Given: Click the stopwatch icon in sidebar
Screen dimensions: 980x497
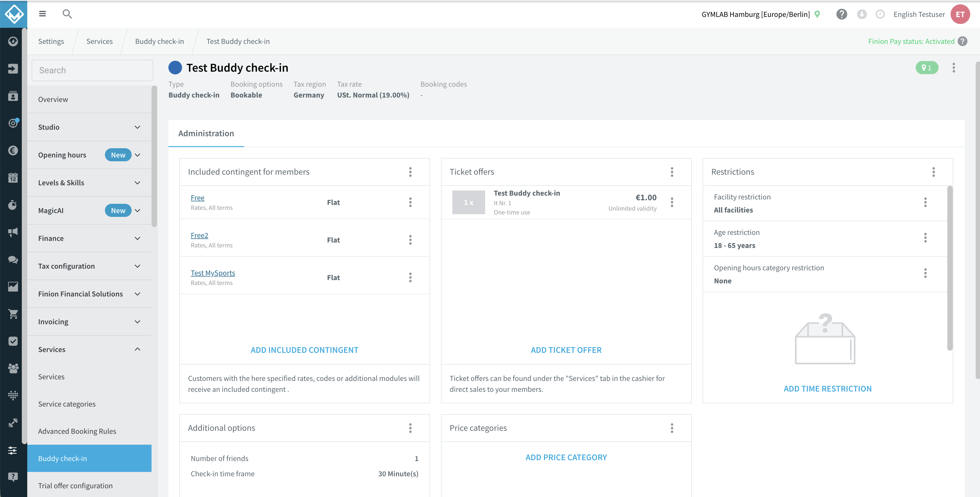Looking at the screenshot, I should point(13,205).
